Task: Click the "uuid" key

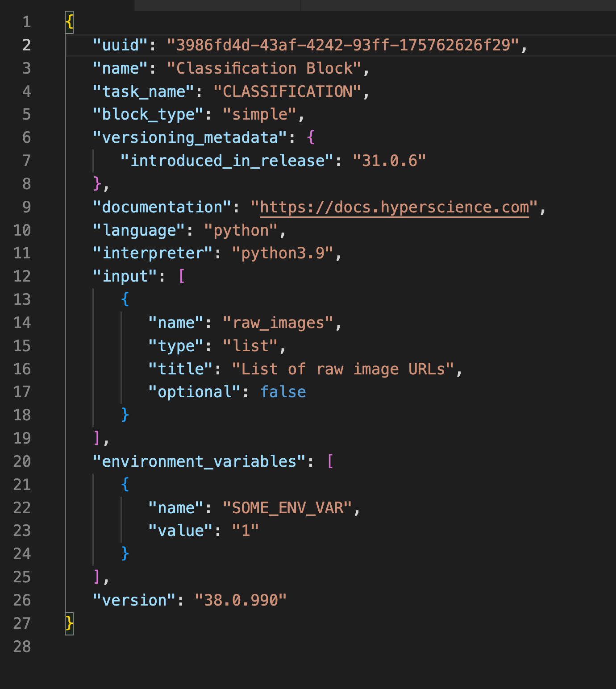Action: [121, 45]
